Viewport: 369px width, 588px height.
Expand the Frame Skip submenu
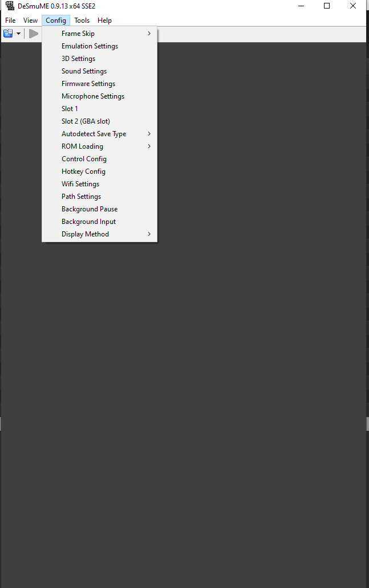tap(99, 34)
